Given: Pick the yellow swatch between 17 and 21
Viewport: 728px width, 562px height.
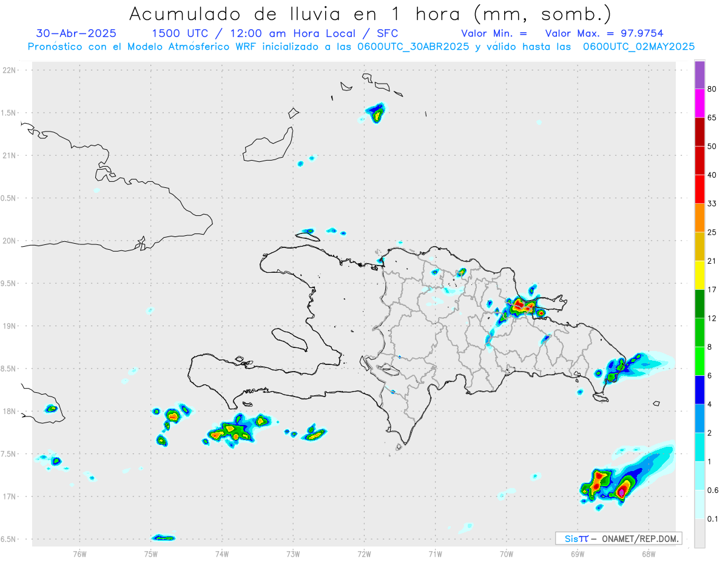Looking at the screenshot, I should [699, 275].
